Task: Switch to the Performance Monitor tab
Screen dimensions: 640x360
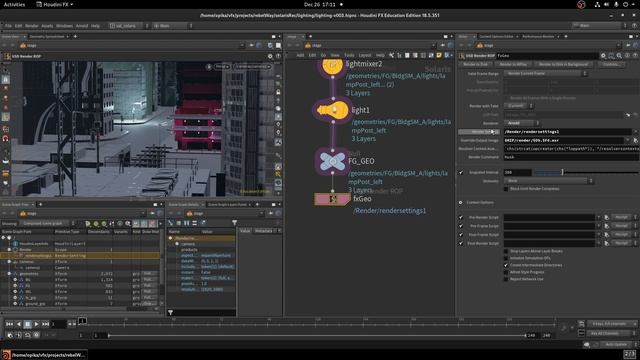Action: click(538, 36)
